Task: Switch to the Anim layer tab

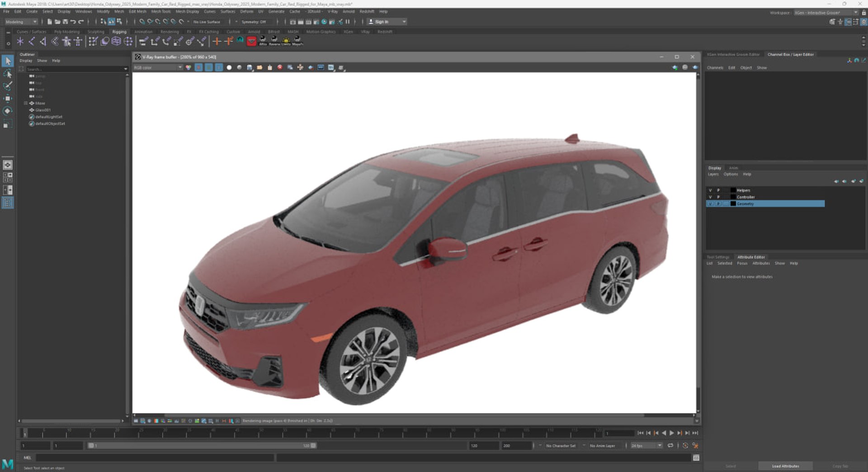Action: coord(733,168)
